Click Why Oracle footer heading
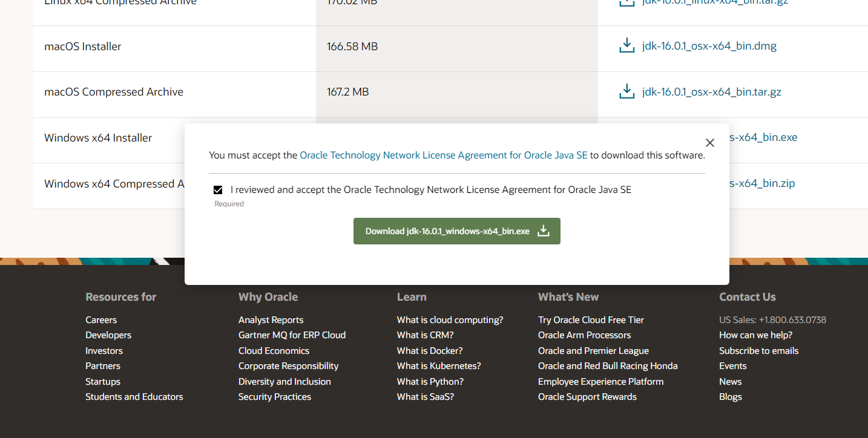Viewport: 868px width, 438px height. [x=268, y=297]
